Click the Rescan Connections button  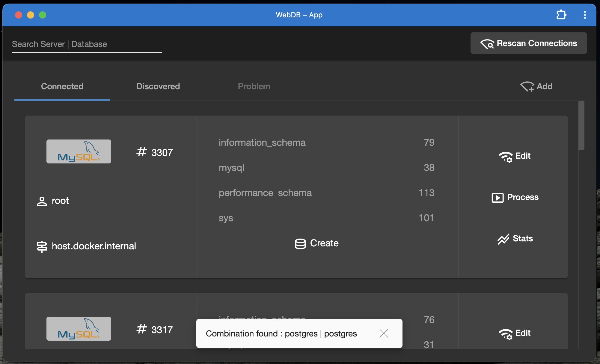[528, 43]
